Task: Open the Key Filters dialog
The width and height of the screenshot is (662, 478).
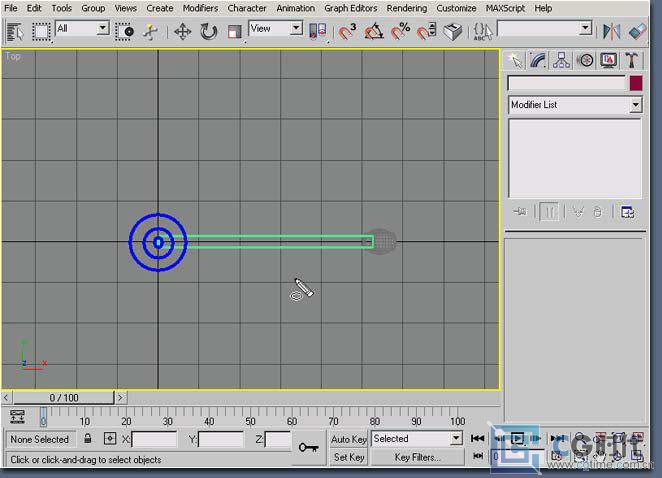Action: (x=417, y=457)
